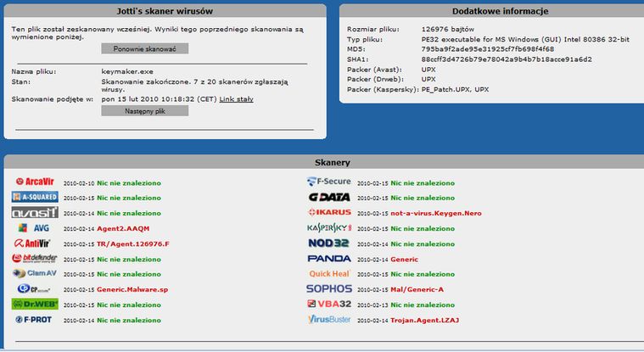Click the Skanery section header

pyautogui.click(x=333, y=163)
